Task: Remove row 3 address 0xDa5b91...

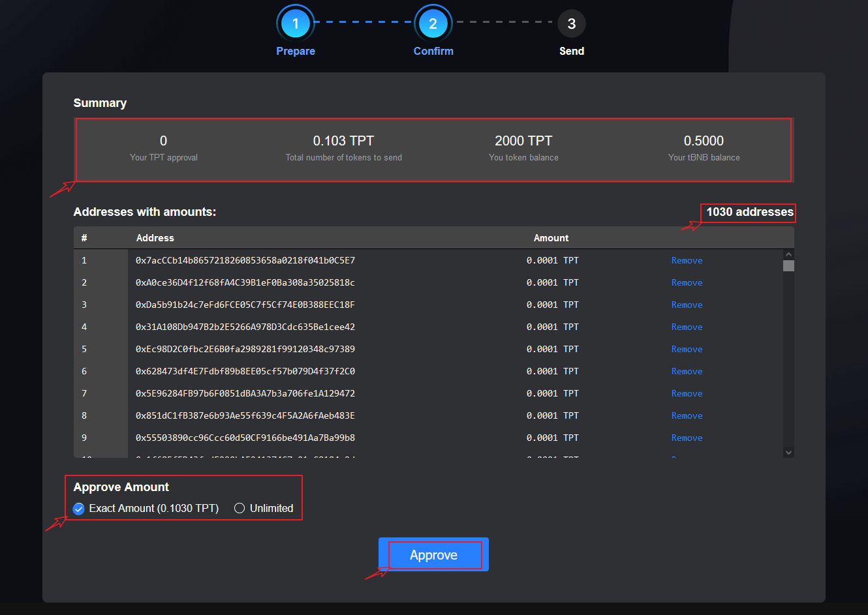Action: [x=687, y=305]
